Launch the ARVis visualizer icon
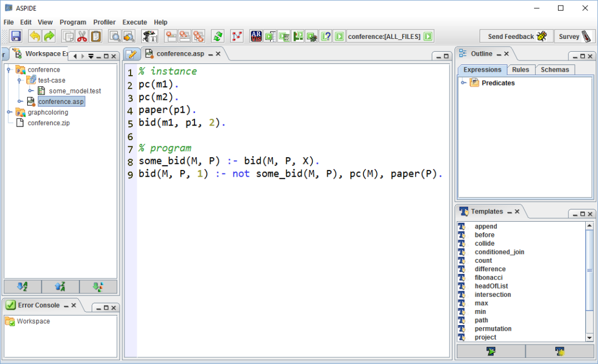 pyautogui.click(x=256, y=36)
